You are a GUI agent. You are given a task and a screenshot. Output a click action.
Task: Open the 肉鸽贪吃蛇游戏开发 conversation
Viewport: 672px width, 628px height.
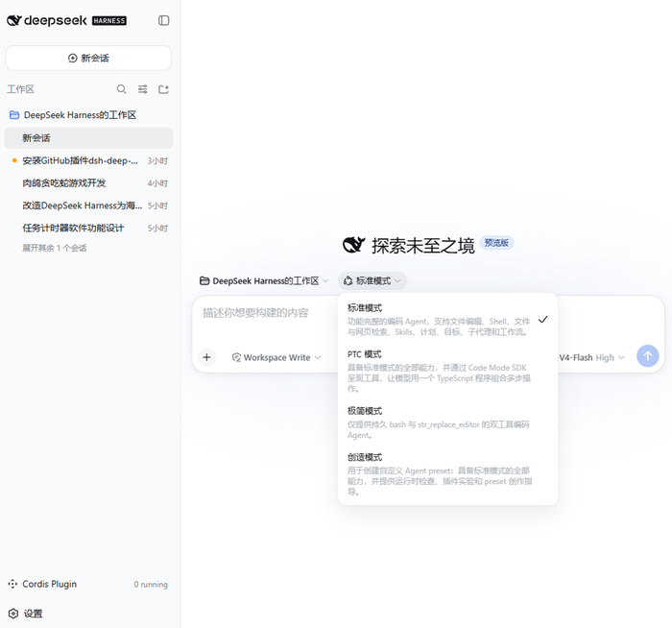pos(88,183)
